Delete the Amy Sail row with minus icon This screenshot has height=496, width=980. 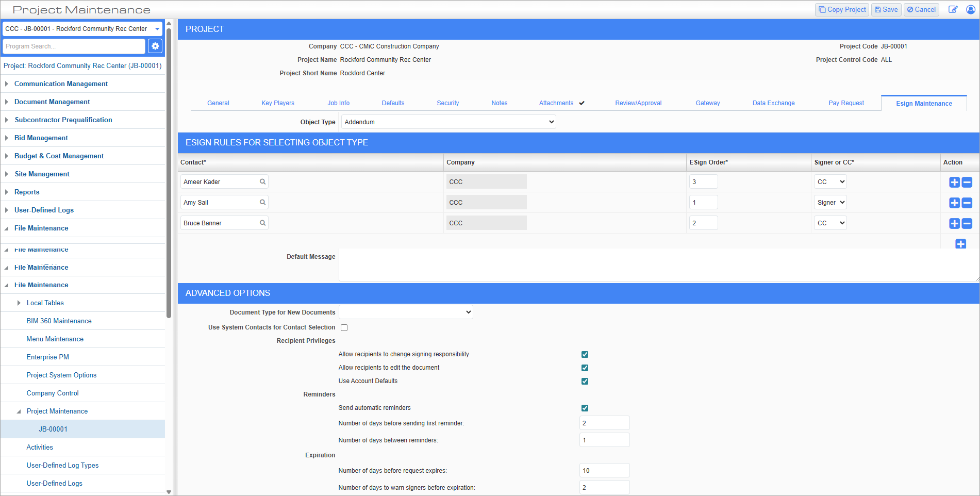point(967,203)
